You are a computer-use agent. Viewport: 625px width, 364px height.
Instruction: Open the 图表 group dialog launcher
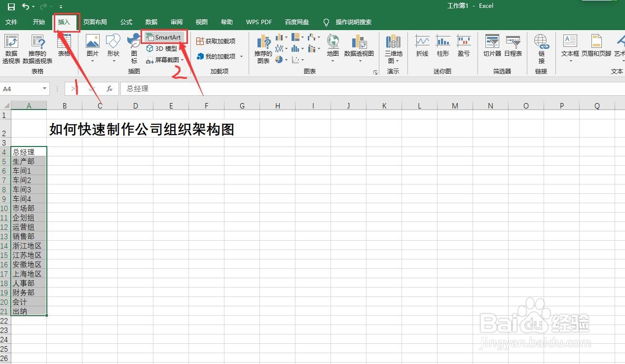tap(375, 72)
